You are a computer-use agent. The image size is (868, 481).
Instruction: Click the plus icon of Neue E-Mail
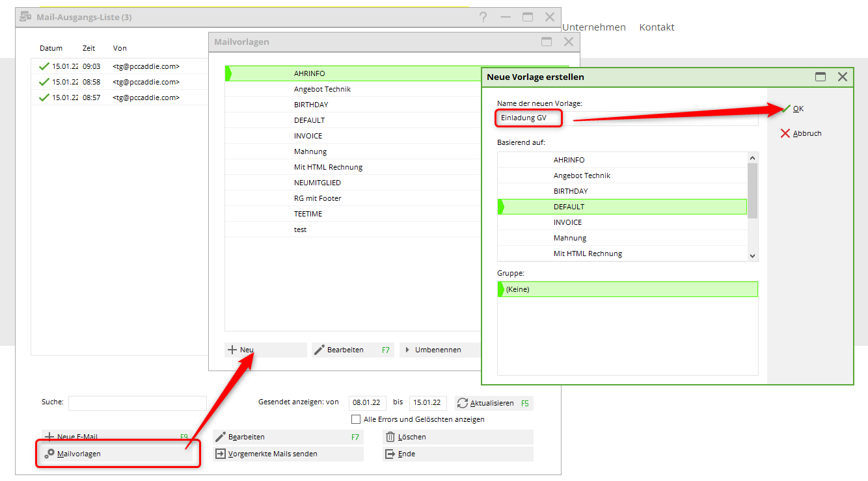[49, 437]
